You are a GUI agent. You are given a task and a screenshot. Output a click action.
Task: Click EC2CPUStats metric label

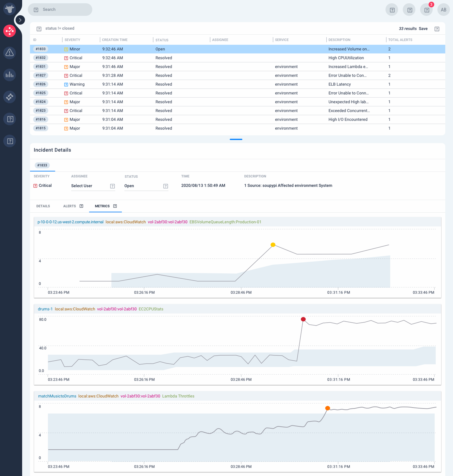click(151, 309)
